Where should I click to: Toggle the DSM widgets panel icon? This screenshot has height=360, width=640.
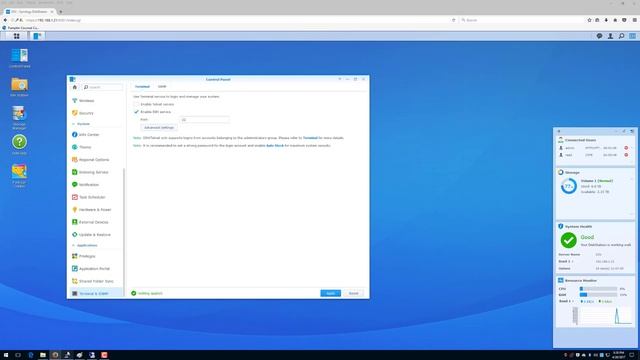pos(632,36)
